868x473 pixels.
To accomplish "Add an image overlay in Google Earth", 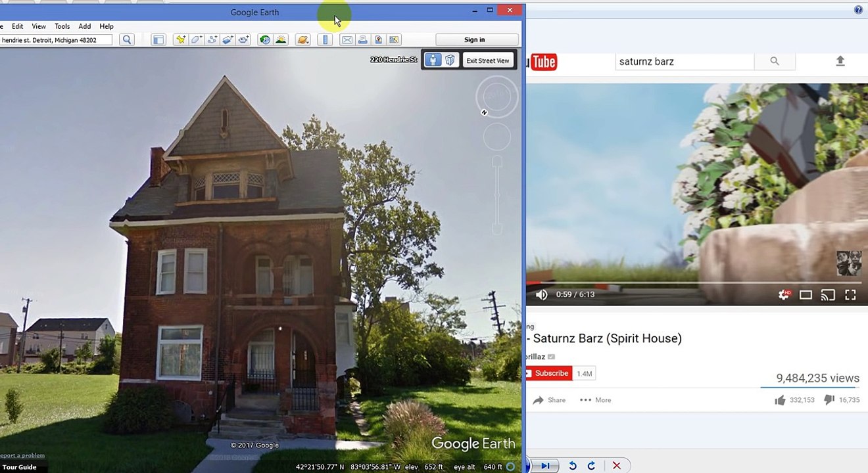I will click(x=228, y=40).
